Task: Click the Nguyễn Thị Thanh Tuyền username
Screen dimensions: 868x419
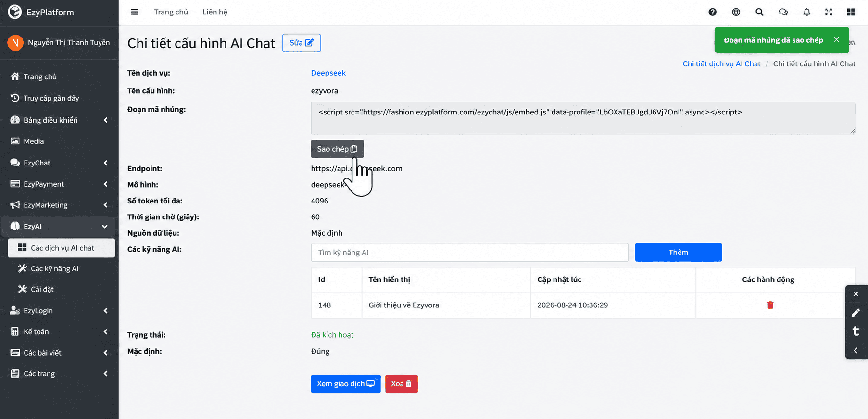Action: (69, 42)
